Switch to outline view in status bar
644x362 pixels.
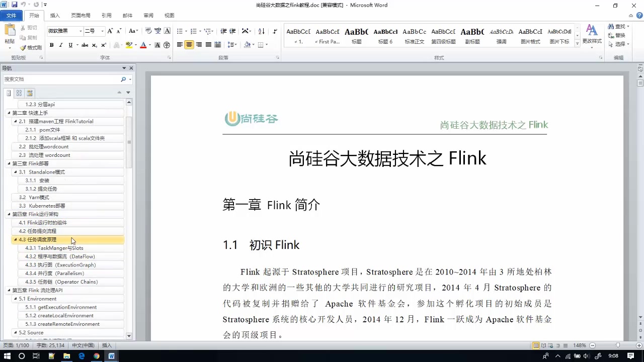[559, 345]
